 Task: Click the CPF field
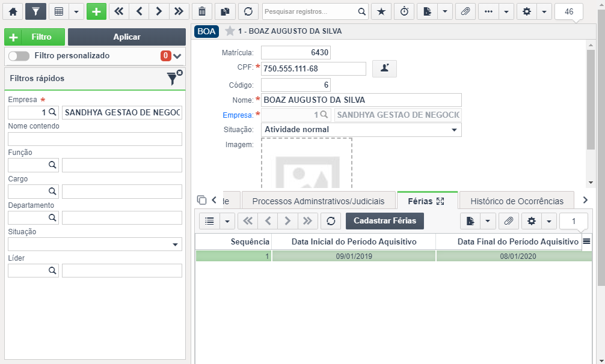314,68
